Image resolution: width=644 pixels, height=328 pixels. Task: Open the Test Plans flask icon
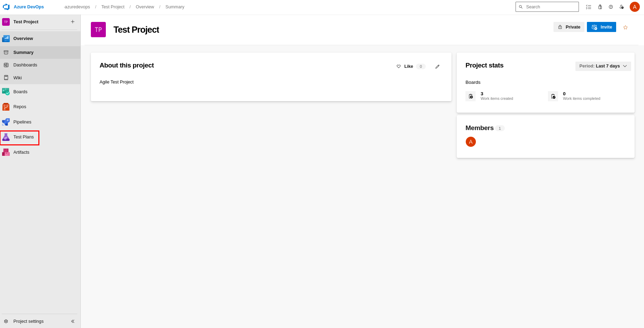(6, 137)
